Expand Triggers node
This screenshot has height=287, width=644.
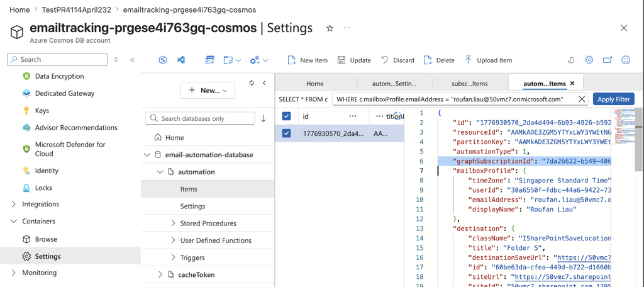click(174, 257)
